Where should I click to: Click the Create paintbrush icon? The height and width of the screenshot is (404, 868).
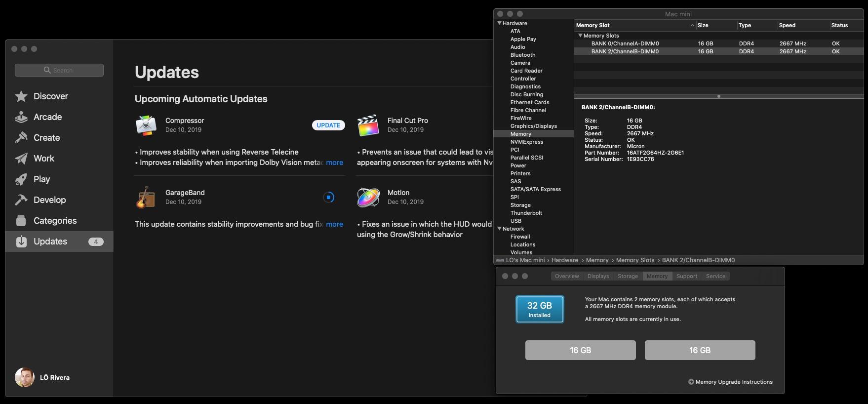tap(21, 138)
